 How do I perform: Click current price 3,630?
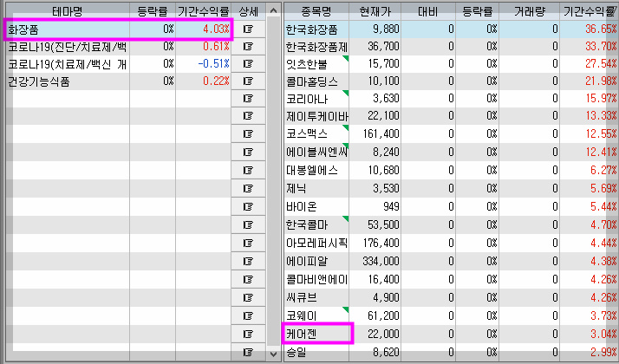coord(386,99)
